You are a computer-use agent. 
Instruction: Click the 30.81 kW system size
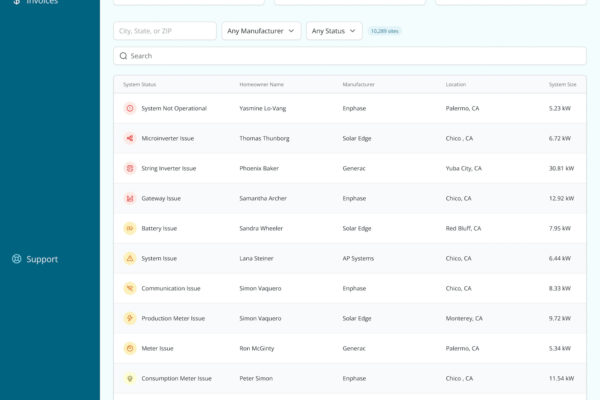[x=561, y=168]
